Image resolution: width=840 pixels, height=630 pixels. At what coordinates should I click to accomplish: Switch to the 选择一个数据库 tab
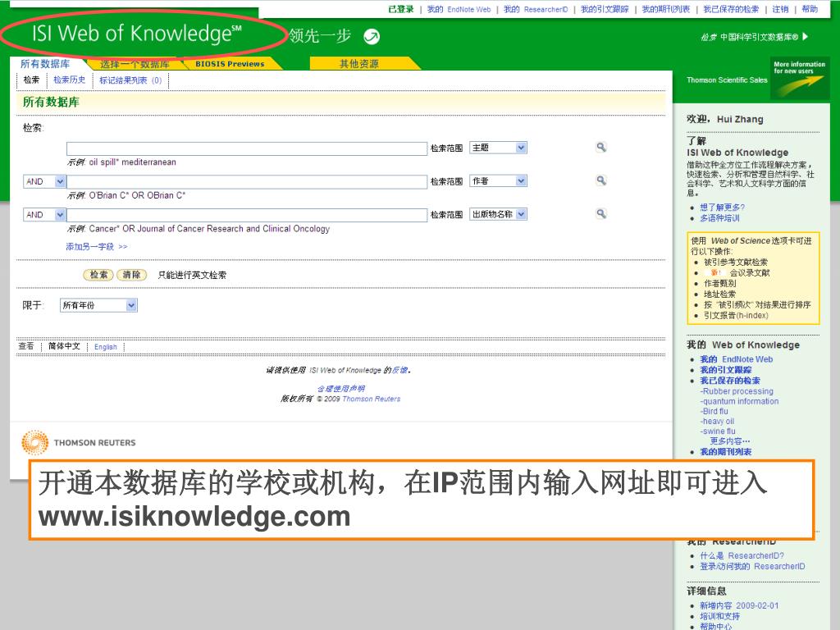click(135, 64)
